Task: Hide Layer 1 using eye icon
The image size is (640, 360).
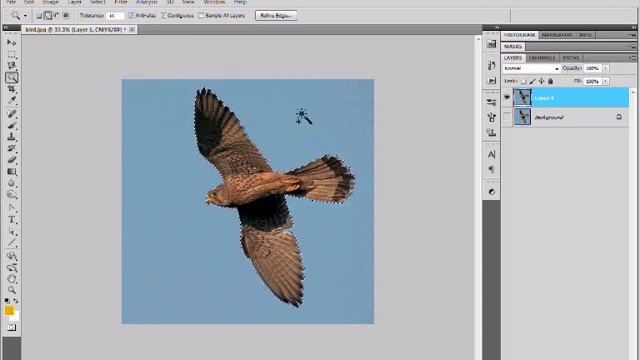Action: [507, 98]
